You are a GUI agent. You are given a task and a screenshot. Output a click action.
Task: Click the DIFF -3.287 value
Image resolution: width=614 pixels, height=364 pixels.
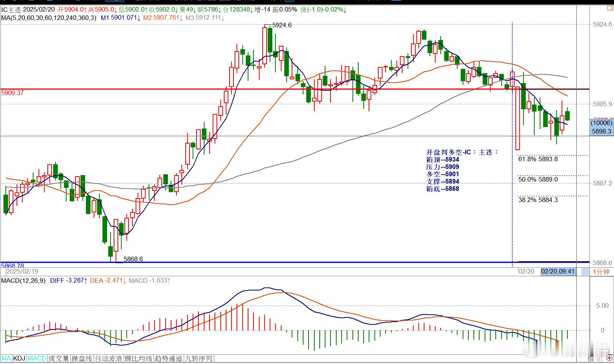click(x=69, y=281)
